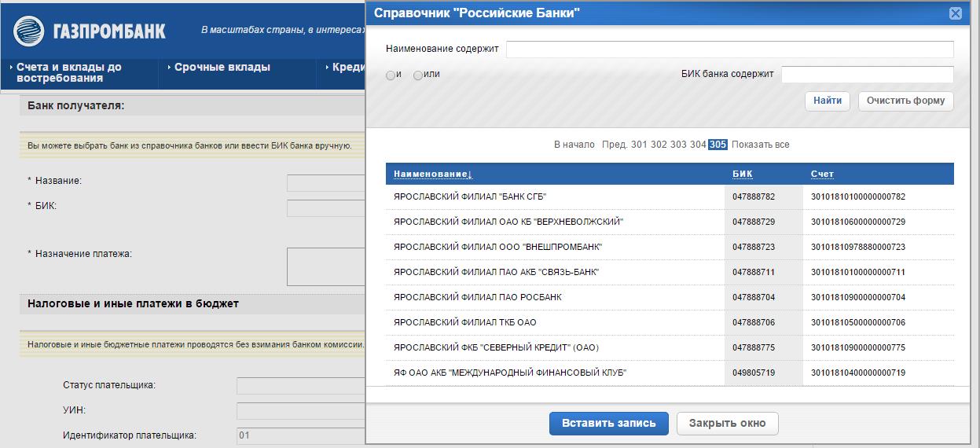
Task: Click the "БИК банка содержит" input field
Action: (x=867, y=75)
